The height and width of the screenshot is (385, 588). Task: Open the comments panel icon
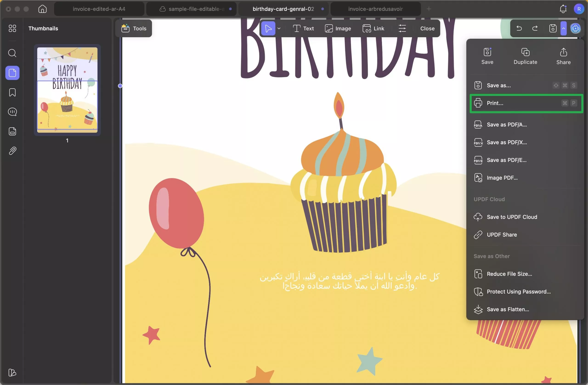(12, 112)
